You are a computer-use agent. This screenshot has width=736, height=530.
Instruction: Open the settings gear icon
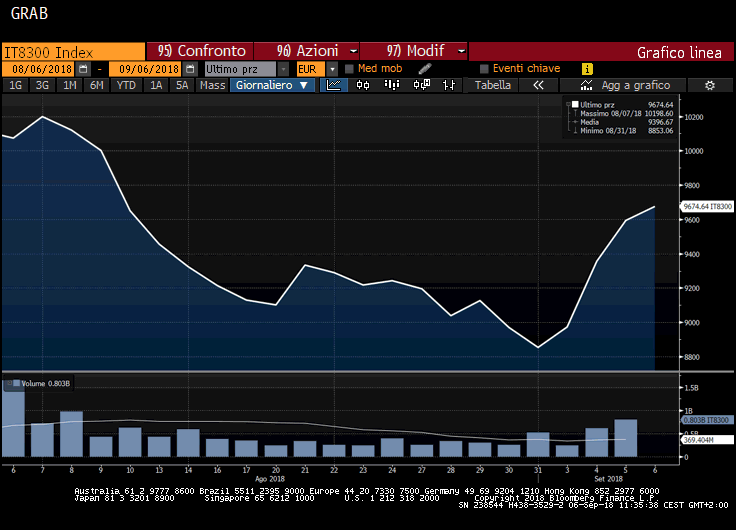[709, 86]
